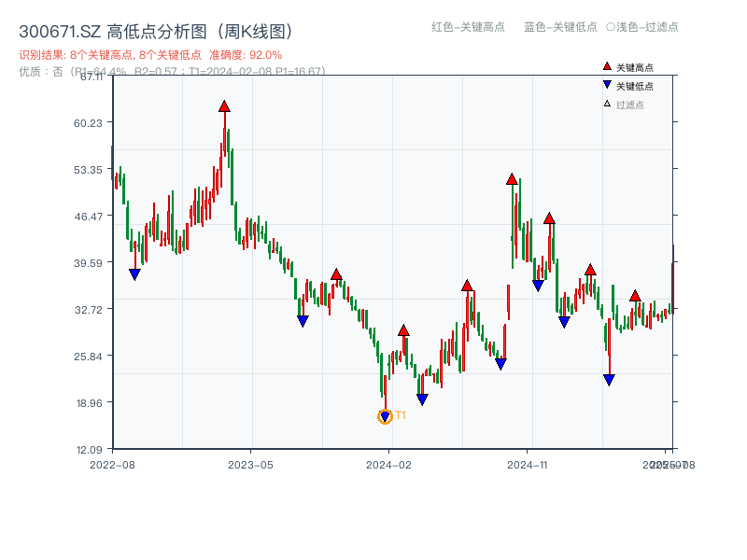This screenshot has width=747, height=560.
Task: Click the 46.47 y-axis label
Action: point(88,217)
